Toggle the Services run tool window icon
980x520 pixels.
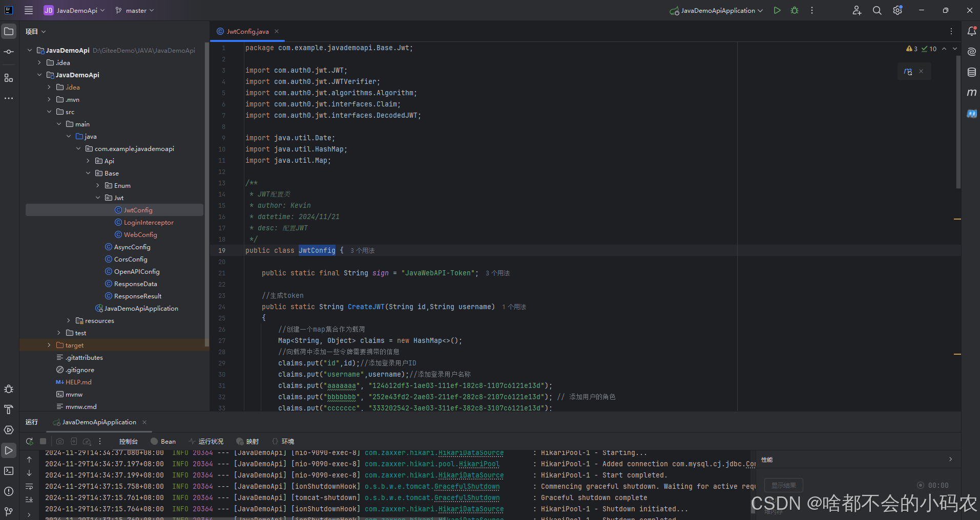coord(8,430)
